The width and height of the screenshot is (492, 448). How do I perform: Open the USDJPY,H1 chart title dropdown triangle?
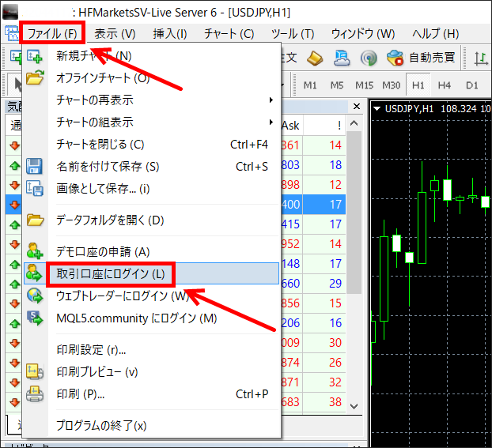pyautogui.click(x=377, y=108)
